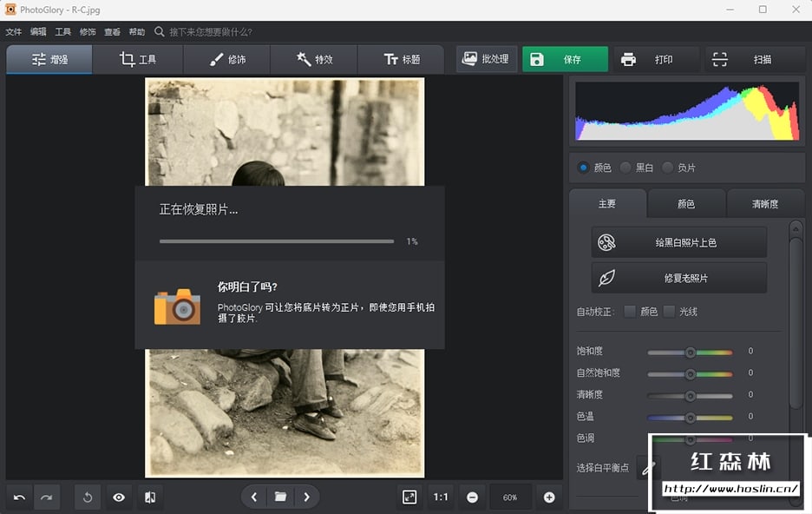Open the 文件 menu
The width and height of the screenshot is (812, 514).
(14, 32)
